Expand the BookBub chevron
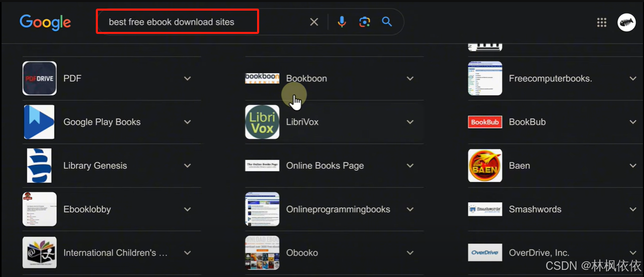Viewport: 644px width, 277px height. click(x=633, y=122)
